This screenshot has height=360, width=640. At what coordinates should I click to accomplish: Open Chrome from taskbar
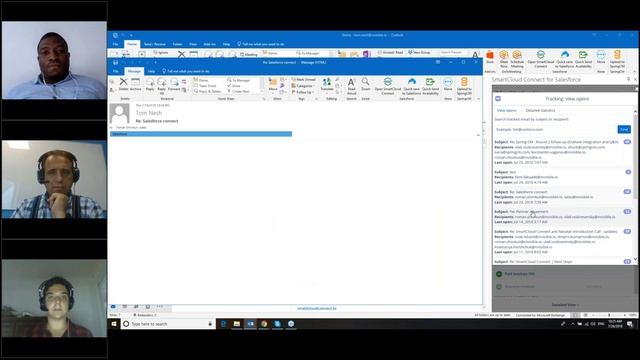click(x=264, y=324)
